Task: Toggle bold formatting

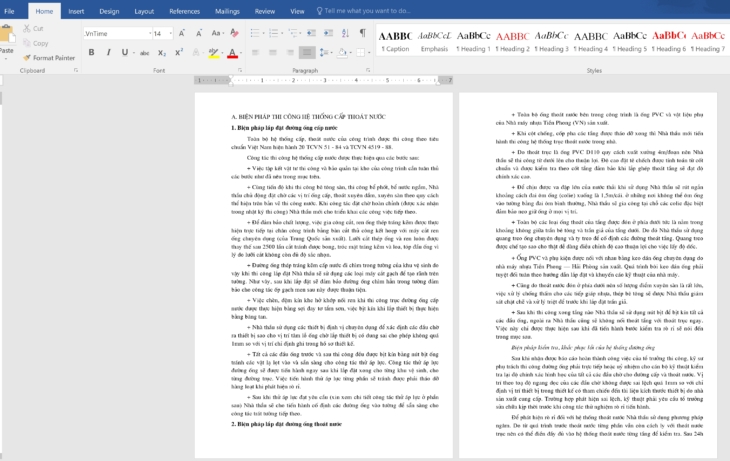Action: tap(90, 52)
